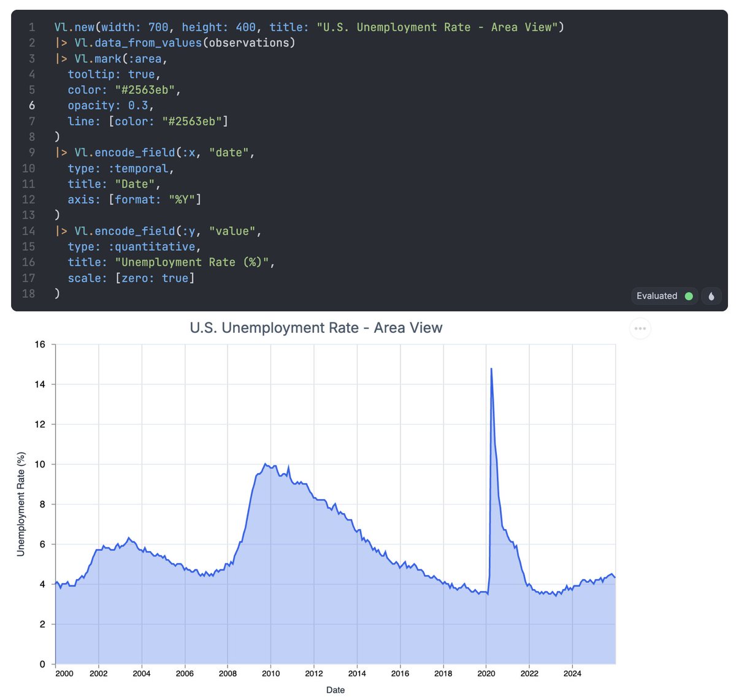Click x-axis label '2002'
736x700 pixels.
pos(98,674)
